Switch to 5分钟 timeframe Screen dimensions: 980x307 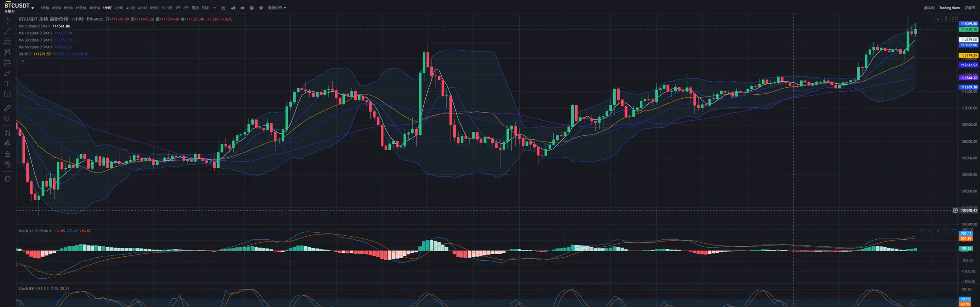coord(69,8)
